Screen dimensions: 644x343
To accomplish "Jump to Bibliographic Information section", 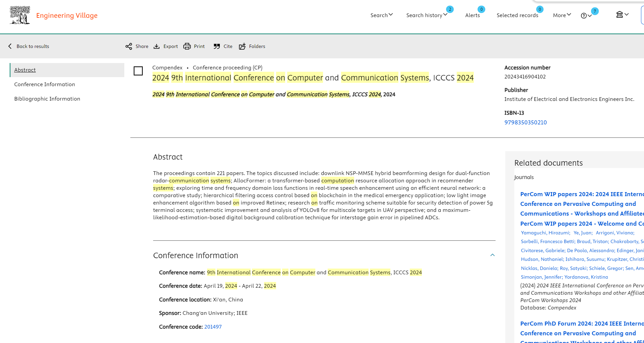I will [47, 99].
